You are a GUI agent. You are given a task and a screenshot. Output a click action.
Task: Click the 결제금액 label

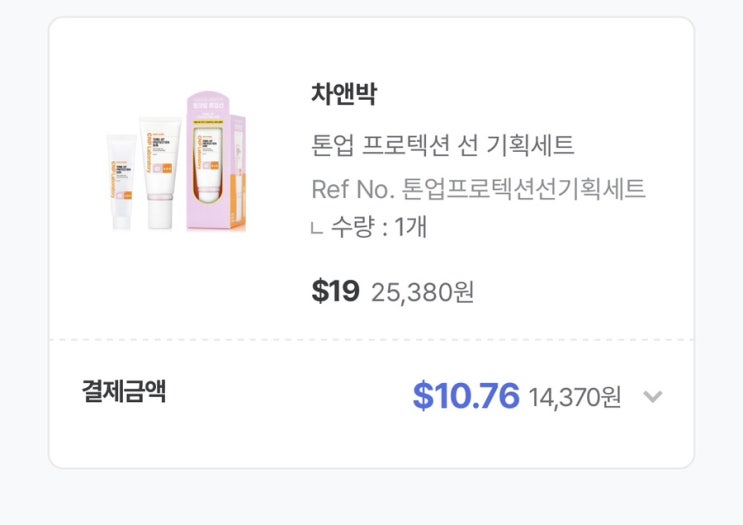click(x=124, y=392)
